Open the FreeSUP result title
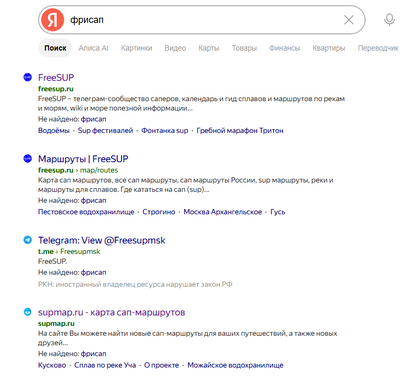The width and height of the screenshot is (400, 378). [56, 77]
